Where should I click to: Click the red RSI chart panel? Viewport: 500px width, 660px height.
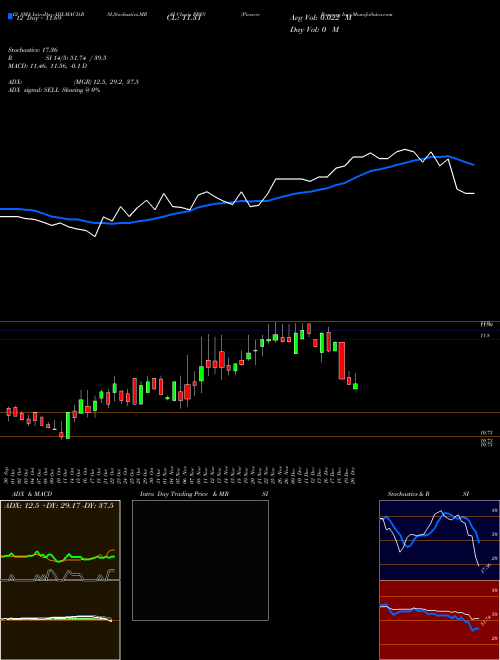coord(439,620)
